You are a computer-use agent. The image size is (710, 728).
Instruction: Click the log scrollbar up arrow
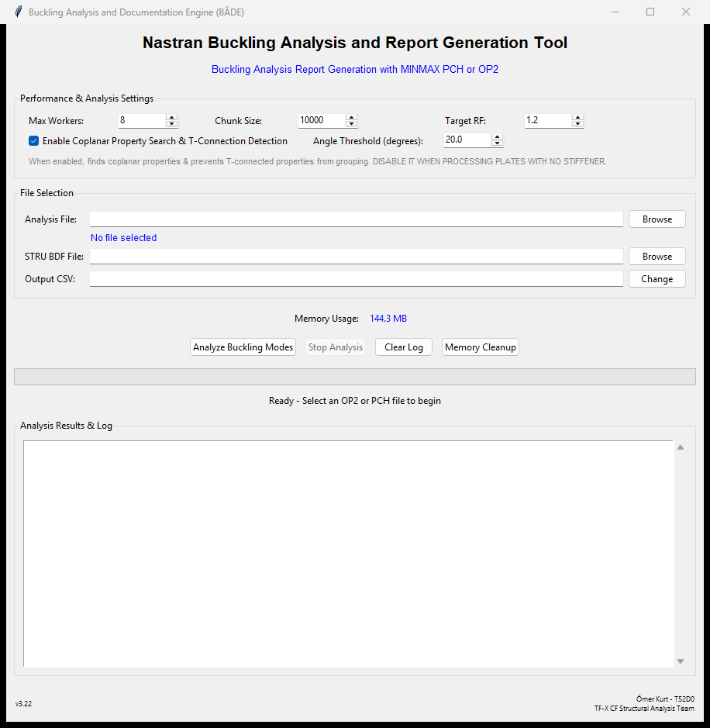point(681,447)
